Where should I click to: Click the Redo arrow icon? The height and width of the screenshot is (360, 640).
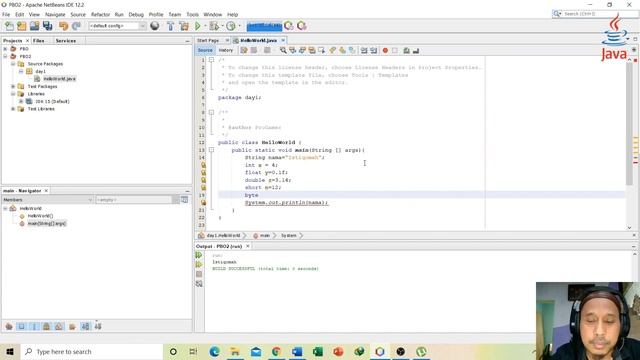click(x=76, y=26)
